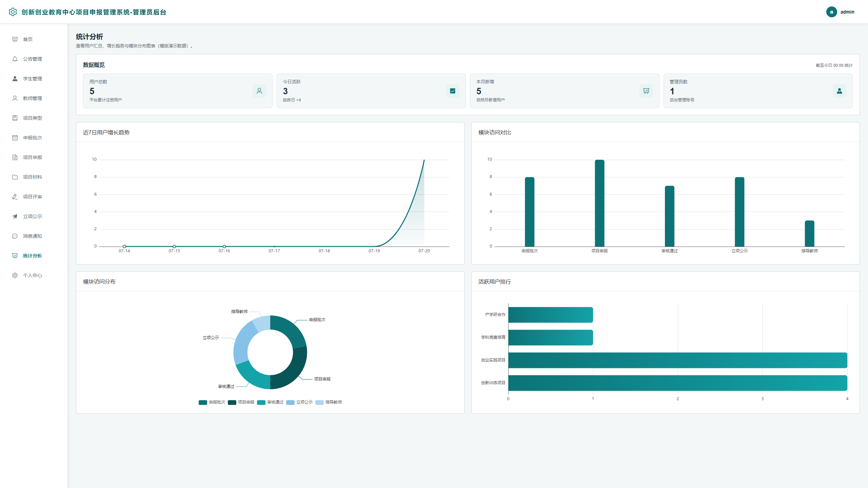Select the 项目申报 bar in 模块访问对比
This screenshot has width=868, height=488.
599,203
